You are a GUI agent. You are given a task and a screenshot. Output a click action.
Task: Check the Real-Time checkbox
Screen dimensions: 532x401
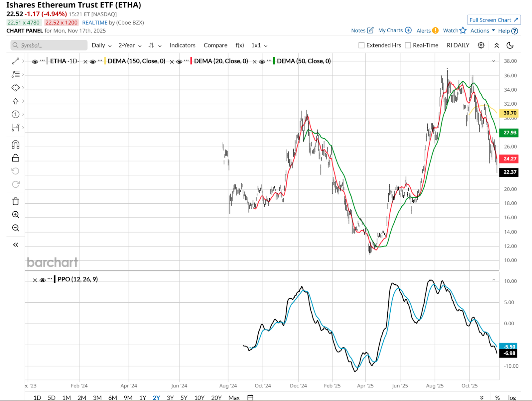coord(408,46)
